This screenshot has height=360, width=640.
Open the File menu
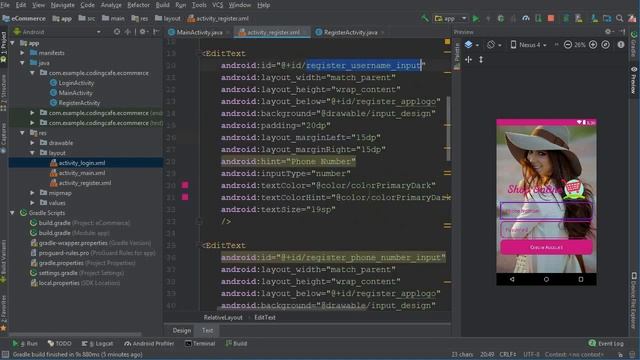(5, 5)
